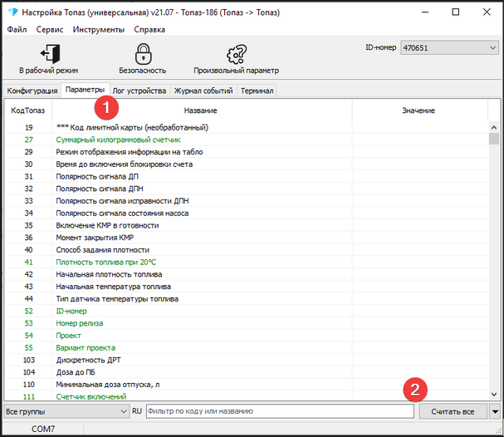504x437 pixels.
Task: Switch to the Конфигурация tab
Action: [32, 91]
